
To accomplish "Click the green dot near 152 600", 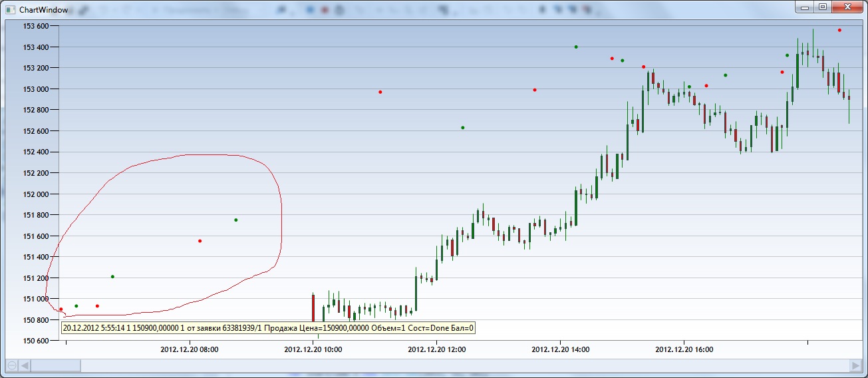I will (462, 128).
